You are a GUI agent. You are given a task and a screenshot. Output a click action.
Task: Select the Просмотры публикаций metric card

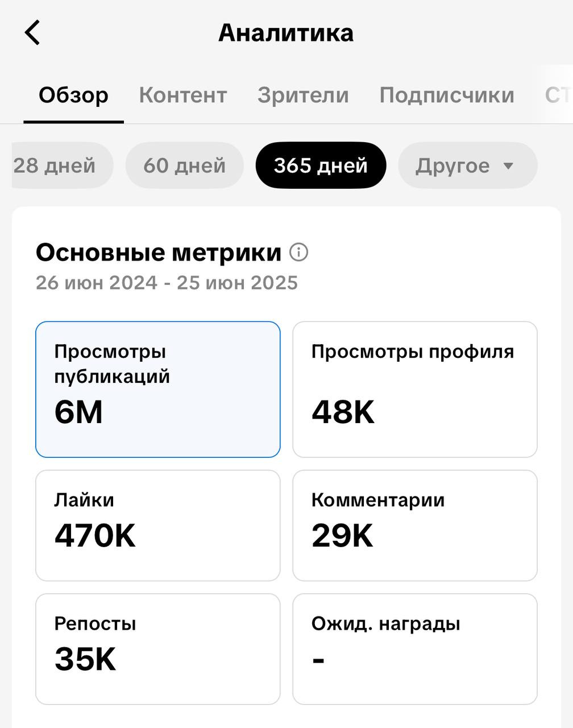158,390
